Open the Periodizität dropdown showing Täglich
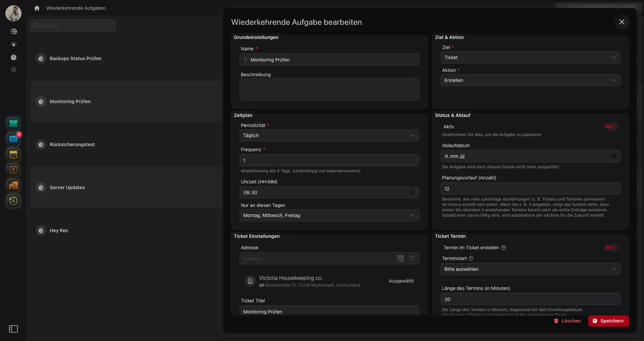Image resolution: width=644 pixels, height=341 pixels. 329,135
